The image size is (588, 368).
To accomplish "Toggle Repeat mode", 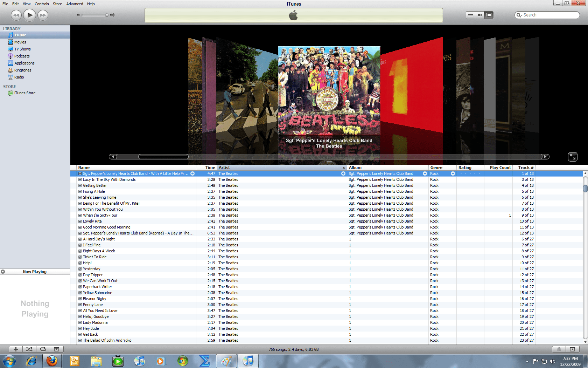I will 43,349.
